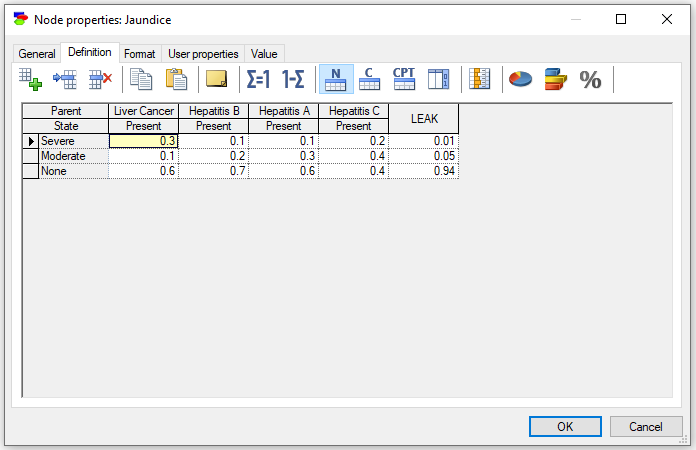The height and width of the screenshot is (450, 696).
Task: Show the full CPT table icon
Action: 404,79
